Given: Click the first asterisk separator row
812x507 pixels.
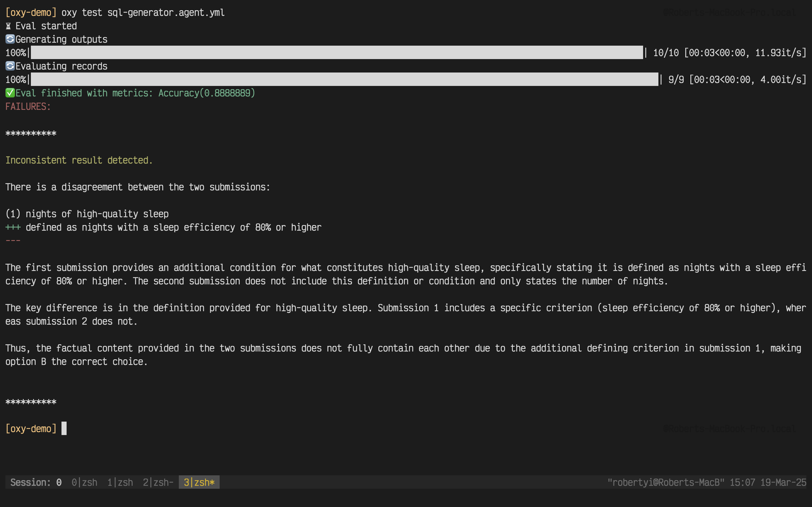Looking at the screenshot, I should [x=31, y=134].
